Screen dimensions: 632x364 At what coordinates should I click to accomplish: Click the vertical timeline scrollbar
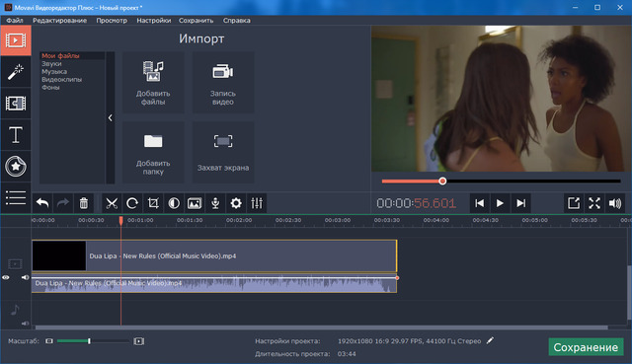(x=629, y=292)
